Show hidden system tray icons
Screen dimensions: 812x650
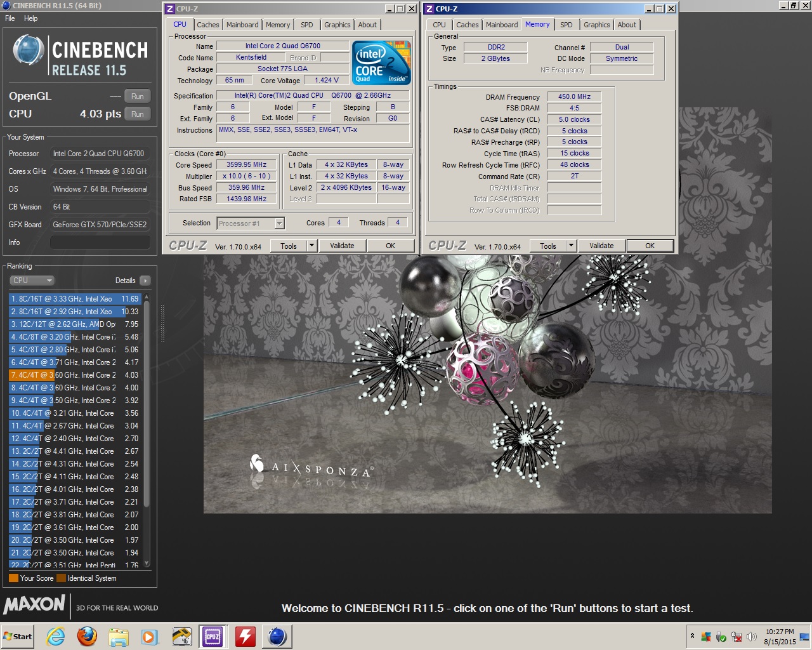pyautogui.click(x=691, y=636)
